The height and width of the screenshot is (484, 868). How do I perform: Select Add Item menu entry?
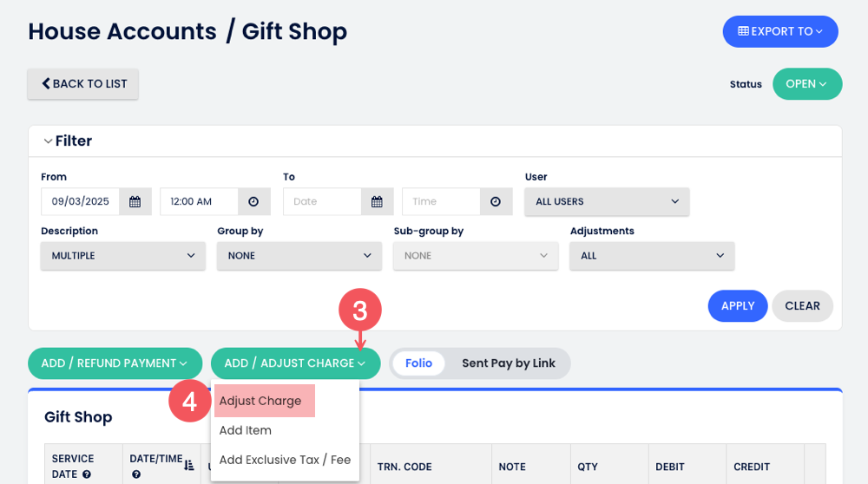tap(246, 430)
